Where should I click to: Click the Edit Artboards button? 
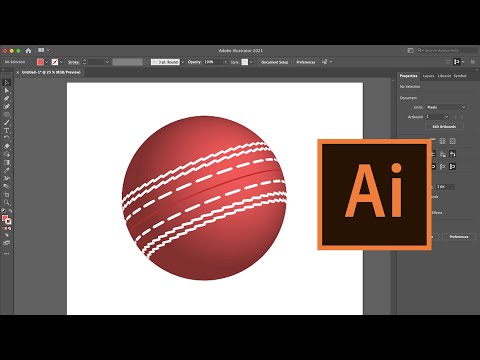(444, 127)
